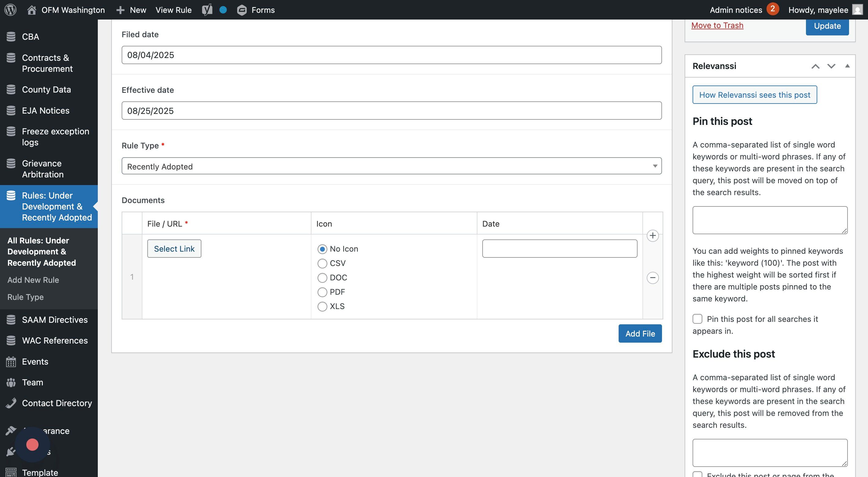Click the OFM Washington home icon
Viewport: 868px width, 477px height.
32,10
